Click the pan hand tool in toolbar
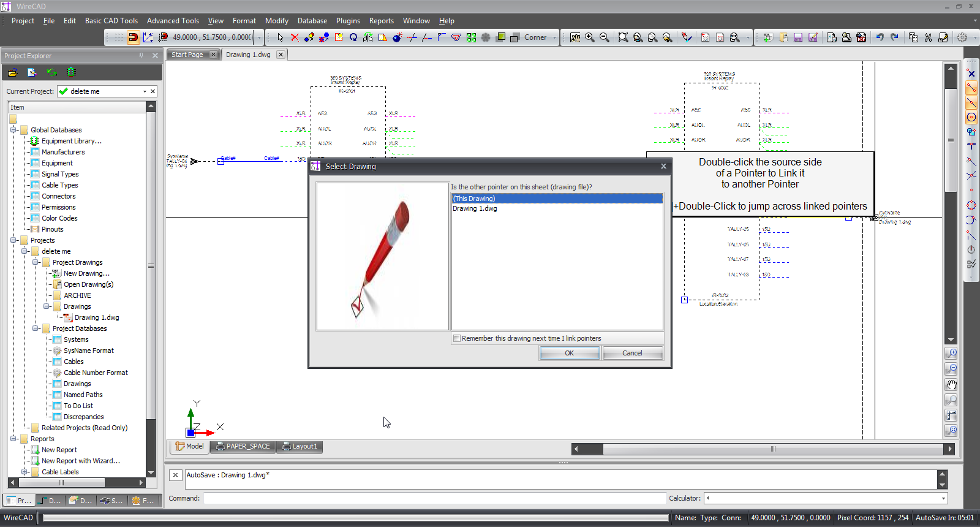The image size is (980, 527). coord(575,37)
